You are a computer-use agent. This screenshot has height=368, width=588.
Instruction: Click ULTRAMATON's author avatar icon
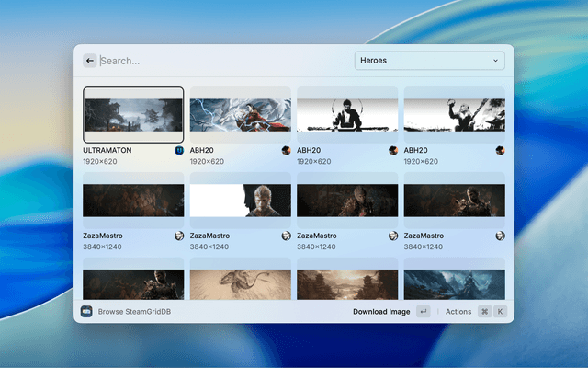pyautogui.click(x=178, y=150)
